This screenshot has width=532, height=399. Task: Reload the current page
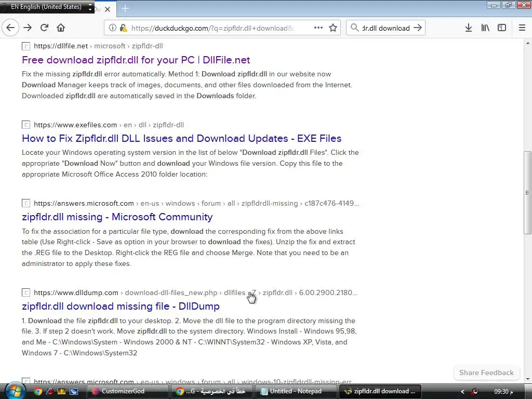click(45, 28)
